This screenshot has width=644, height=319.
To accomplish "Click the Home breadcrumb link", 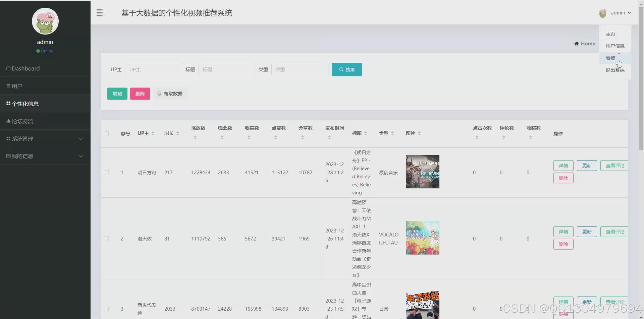I will point(585,44).
